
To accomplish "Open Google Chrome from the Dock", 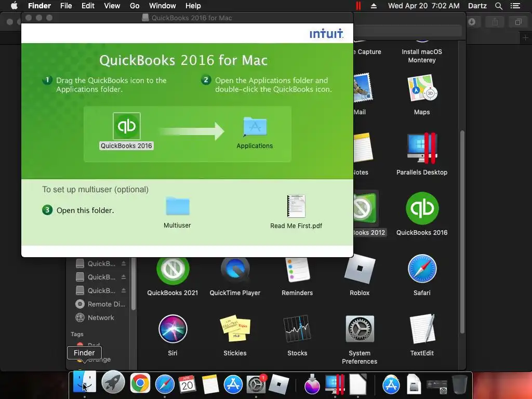I will (x=140, y=383).
